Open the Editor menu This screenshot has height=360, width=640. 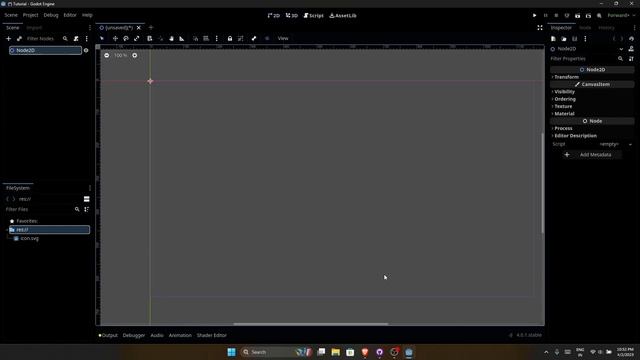click(x=70, y=15)
